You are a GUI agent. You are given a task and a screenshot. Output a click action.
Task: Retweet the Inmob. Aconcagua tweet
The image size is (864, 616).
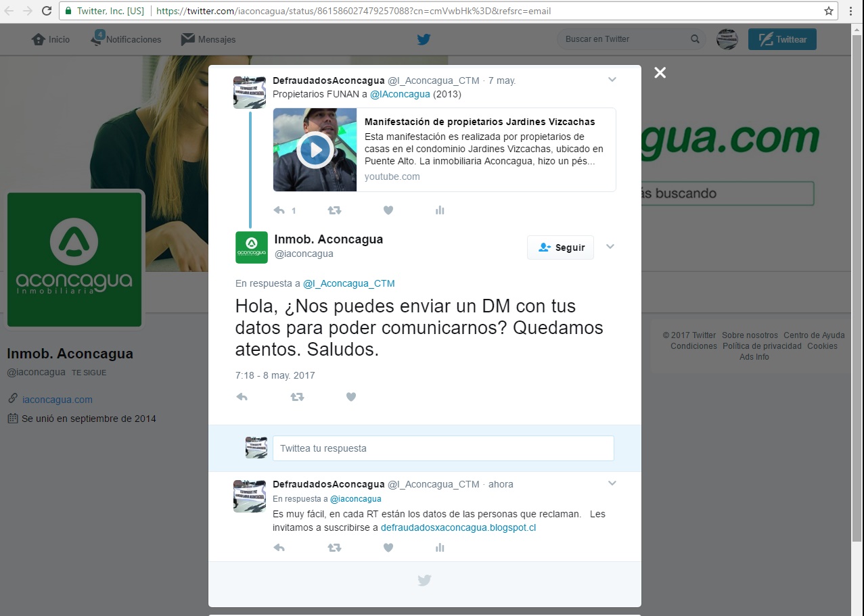point(297,397)
